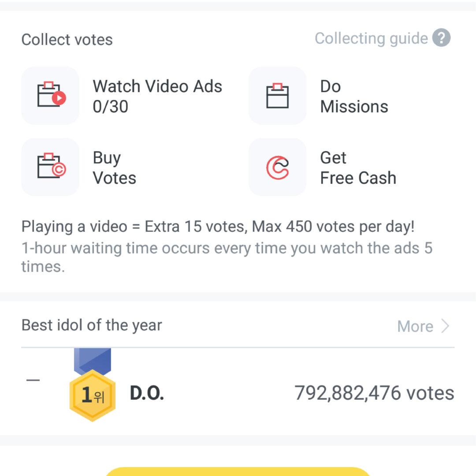The width and height of the screenshot is (476, 476).
Task: Select the Watch Video Ads 0/30 label
Action: tap(157, 96)
